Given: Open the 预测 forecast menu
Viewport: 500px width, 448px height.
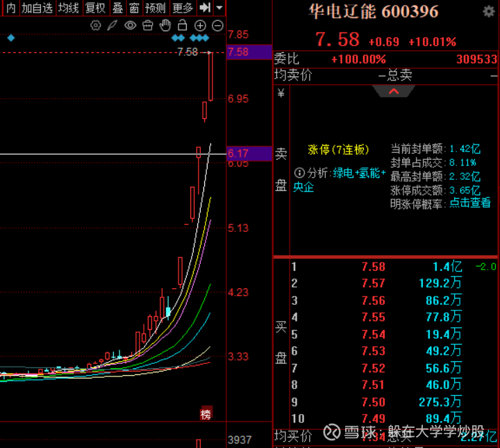Looking at the screenshot, I should pyautogui.click(x=155, y=8).
